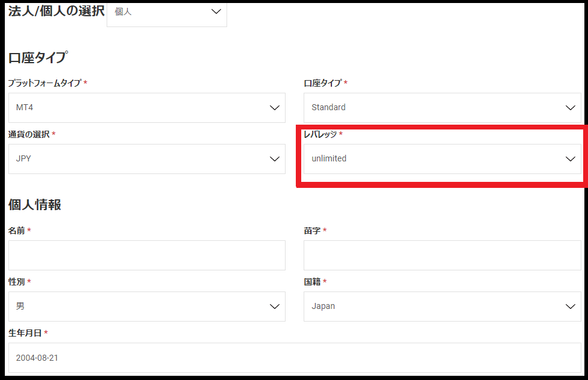Click the chevron arrow beside 個人

(216, 12)
